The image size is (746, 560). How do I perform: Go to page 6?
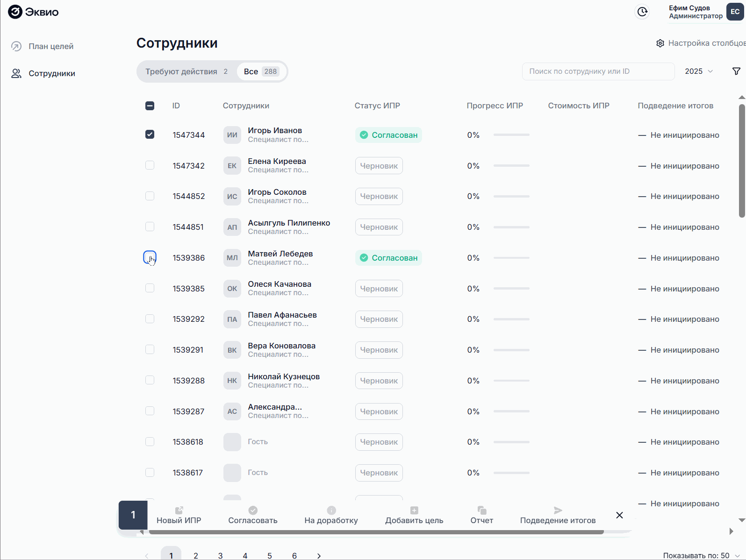294,555
